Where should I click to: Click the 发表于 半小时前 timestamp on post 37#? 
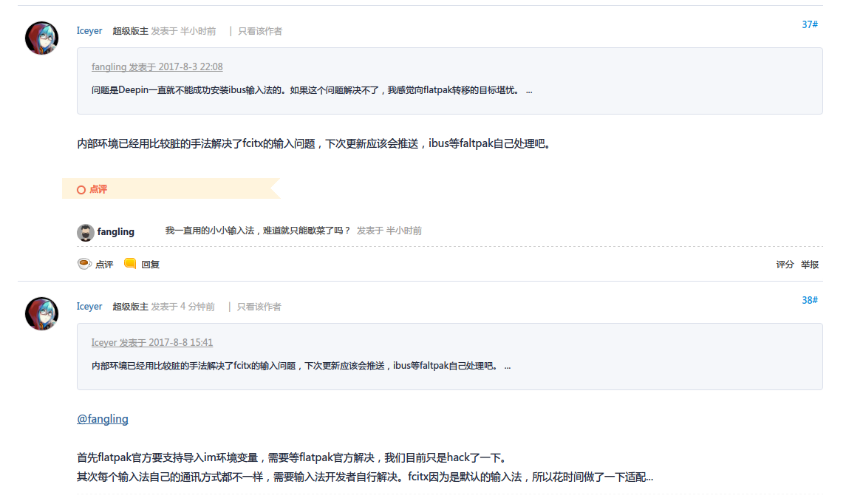(x=183, y=31)
